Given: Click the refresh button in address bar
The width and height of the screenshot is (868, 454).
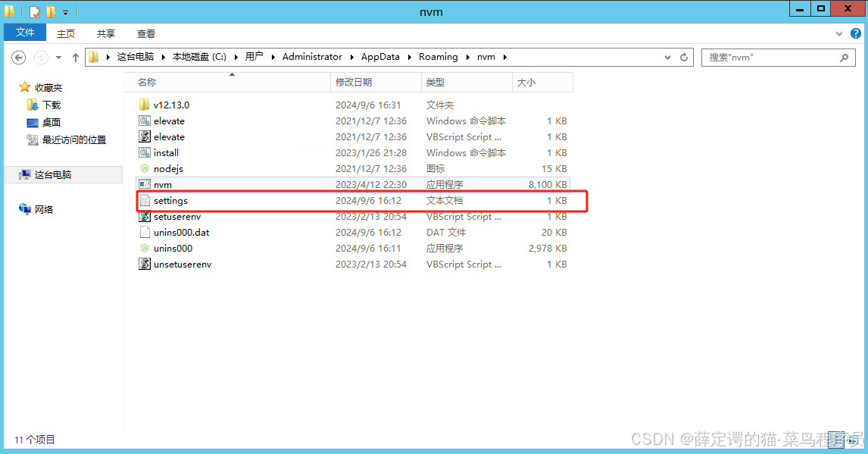Looking at the screenshot, I should [x=684, y=57].
